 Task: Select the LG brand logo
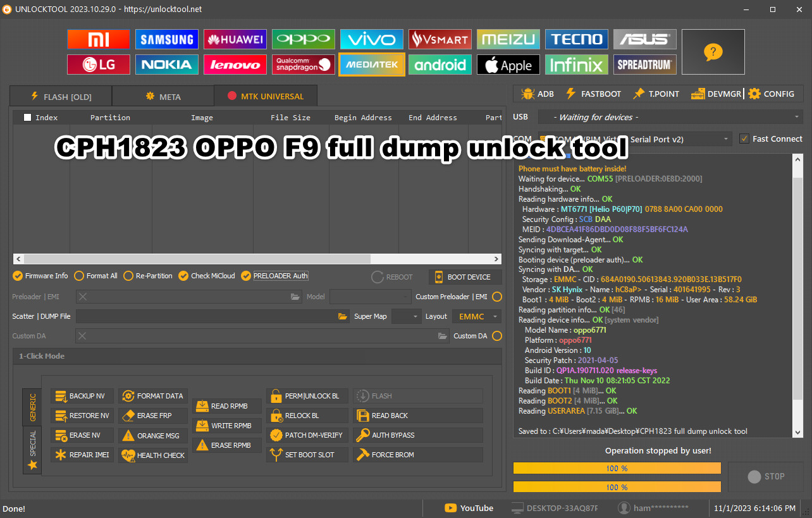click(99, 65)
